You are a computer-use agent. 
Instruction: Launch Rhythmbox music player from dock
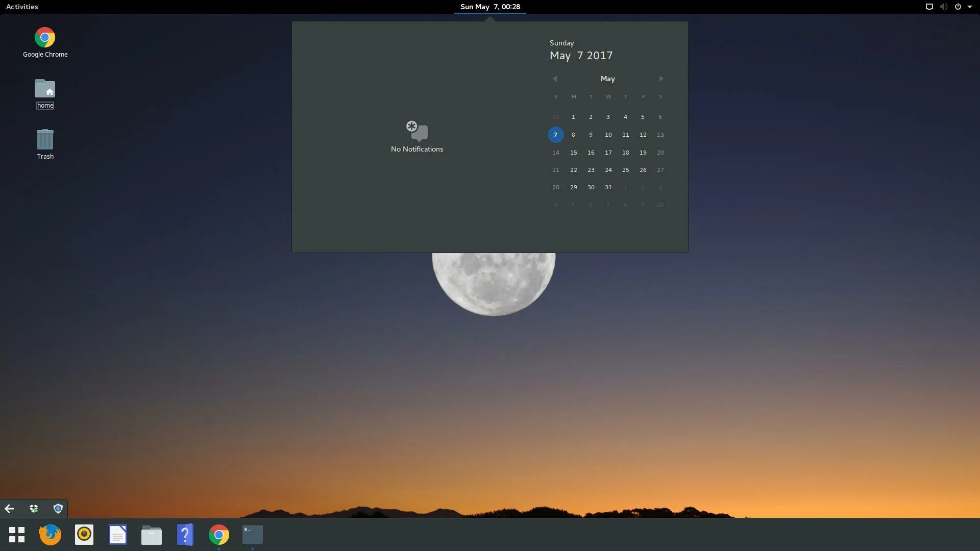tap(84, 535)
